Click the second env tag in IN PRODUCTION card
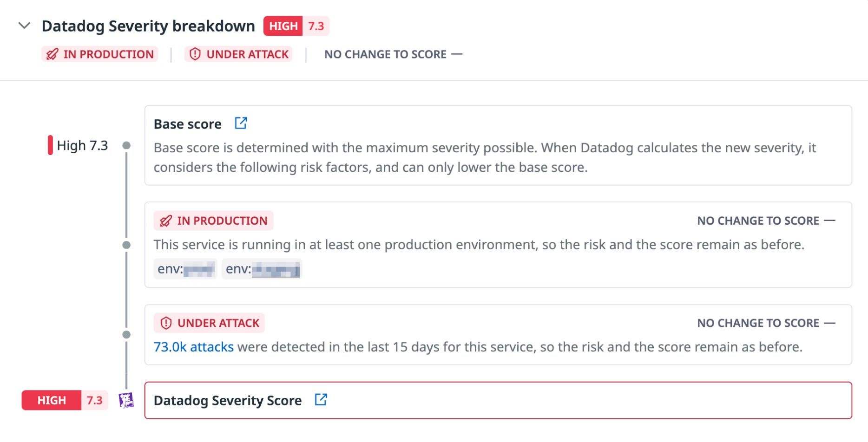This screenshot has height=442, width=868. tap(262, 269)
